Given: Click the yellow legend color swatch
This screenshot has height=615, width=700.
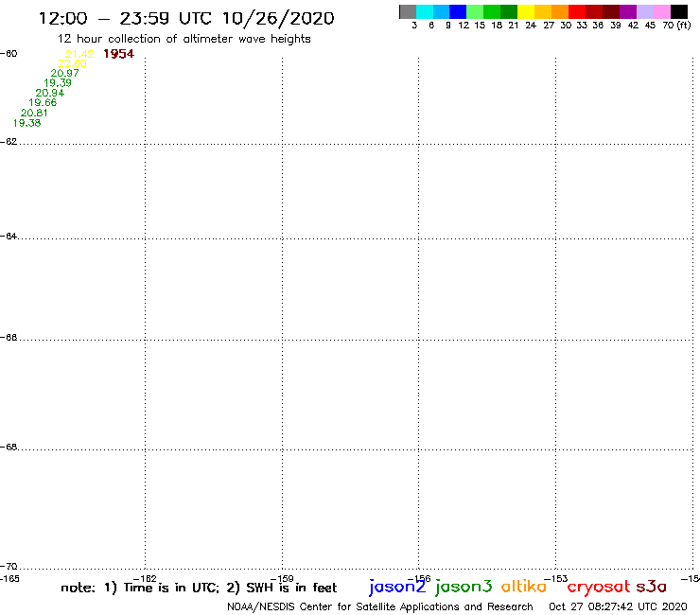Looking at the screenshot, I should 526,11.
